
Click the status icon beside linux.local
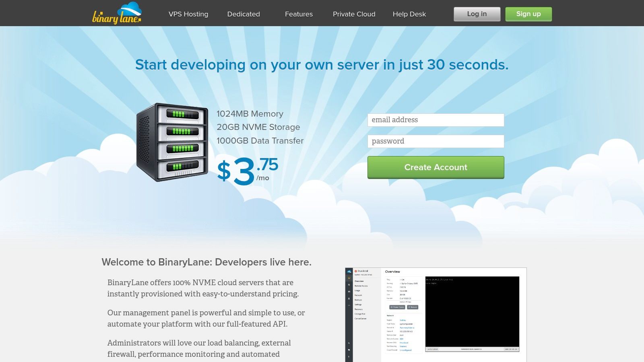click(x=356, y=271)
